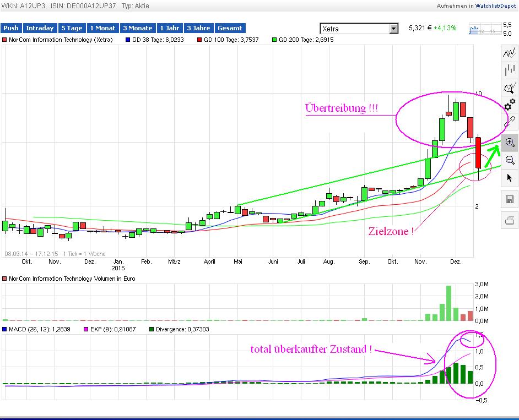The height and width of the screenshot is (420, 519).
Task: Select the pointer cursor tool
Action: [510, 178]
